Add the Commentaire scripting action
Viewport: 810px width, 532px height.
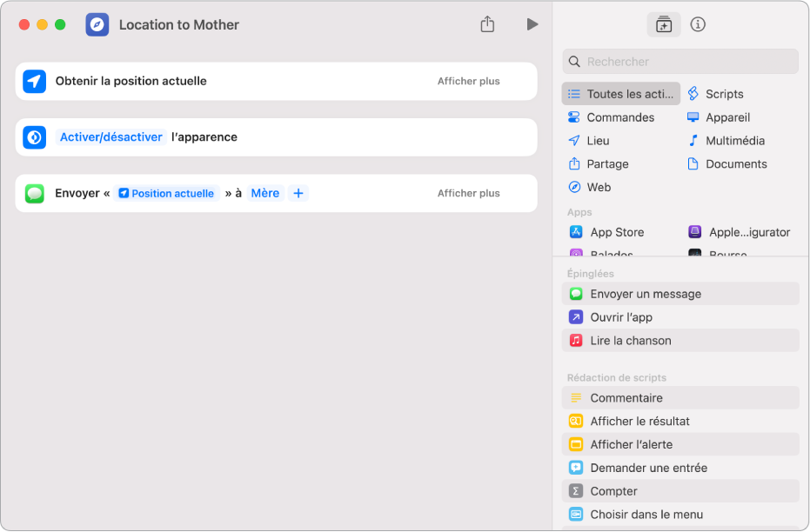click(x=680, y=398)
